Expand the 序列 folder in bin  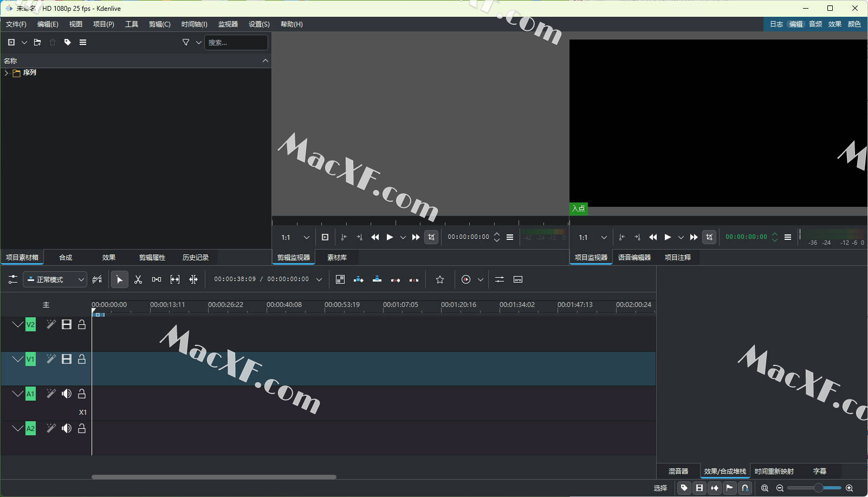point(6,73)
